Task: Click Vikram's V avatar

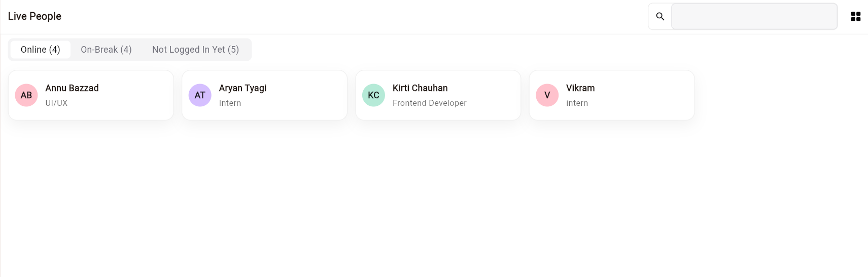Action: click(547, 95)
